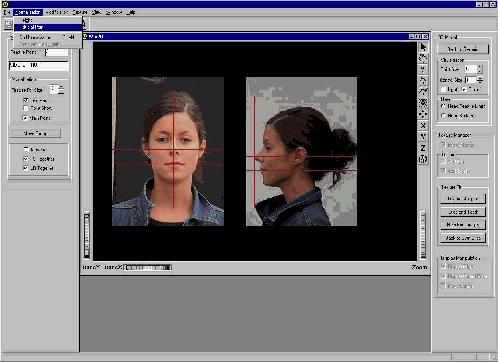Image resolution: width=498 pixels, height=362 pixels.
Task: Toggle the checkbox directly below the left panel spinner
Action: click(x=26, y=100)
